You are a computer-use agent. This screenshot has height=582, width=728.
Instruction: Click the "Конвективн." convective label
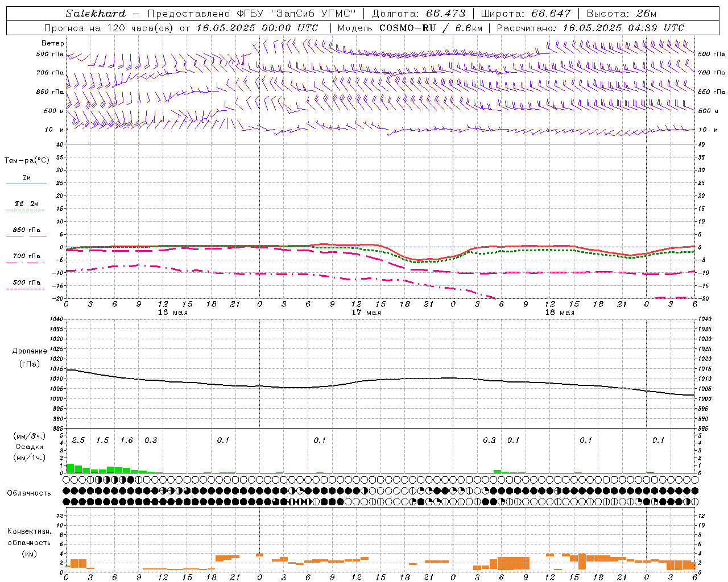coord(29,531)
